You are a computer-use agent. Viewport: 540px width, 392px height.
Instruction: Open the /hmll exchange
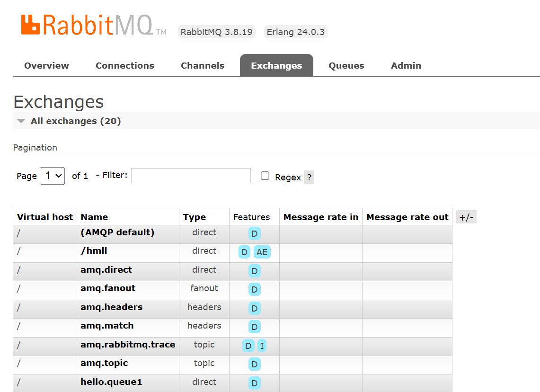[x=94, y=251]
